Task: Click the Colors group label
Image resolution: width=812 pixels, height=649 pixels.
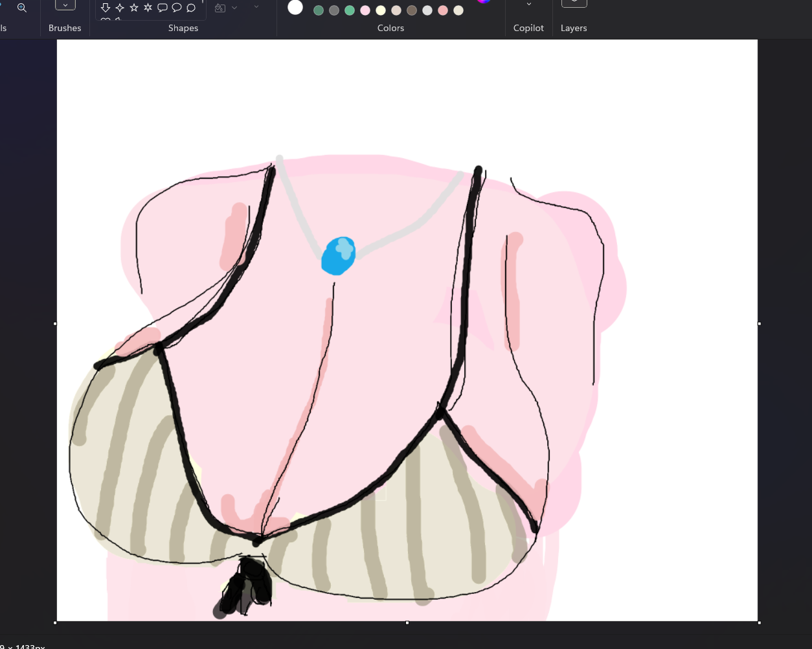Action: tap(390, 28)
